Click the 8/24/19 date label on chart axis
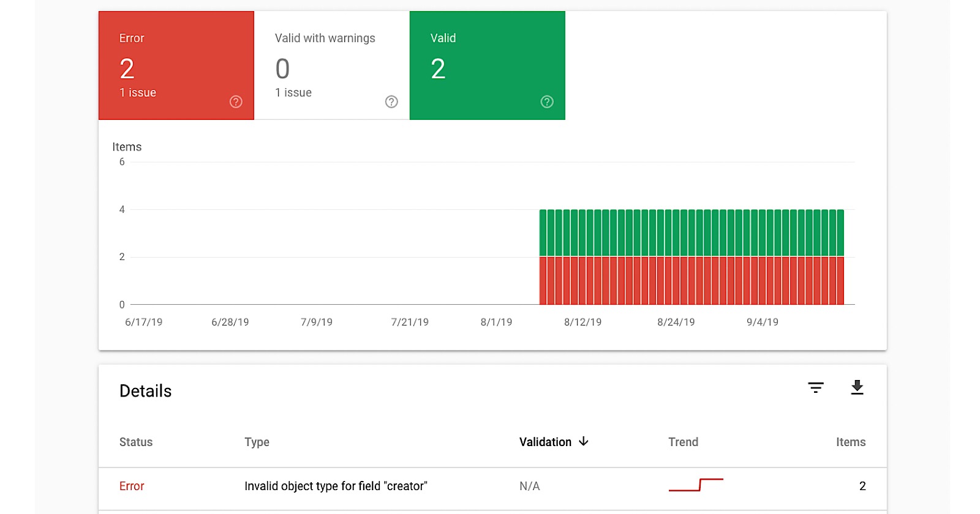 (x=676, y=322)
